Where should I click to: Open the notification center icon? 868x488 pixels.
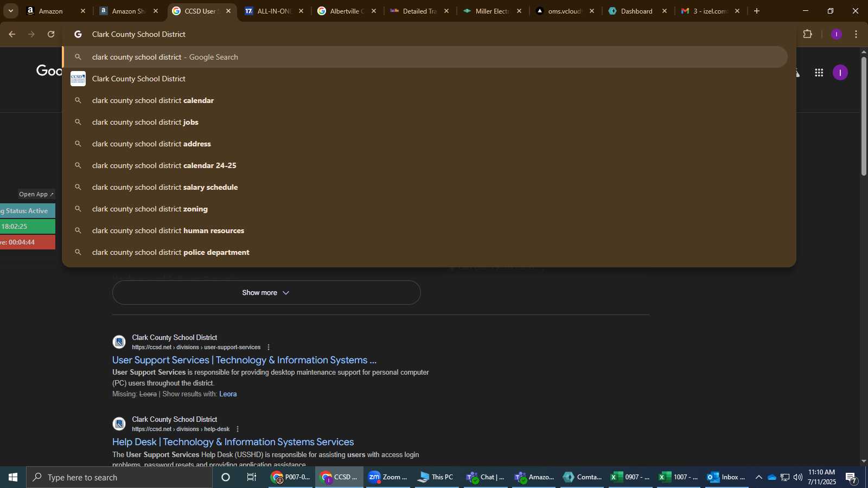click(851, 478)
